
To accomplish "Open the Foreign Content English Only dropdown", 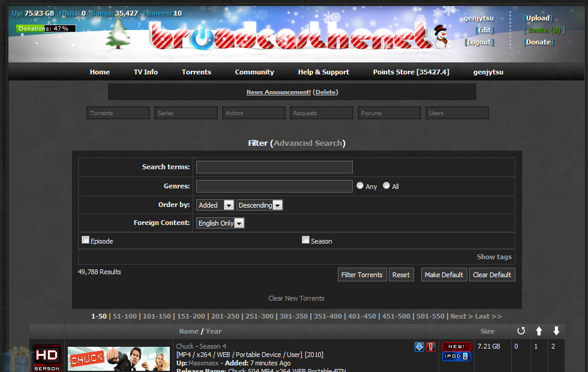I will pos(220,223).
